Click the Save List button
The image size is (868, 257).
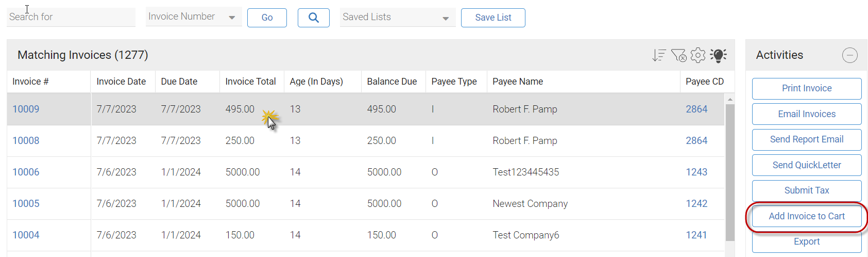point(493,18)
